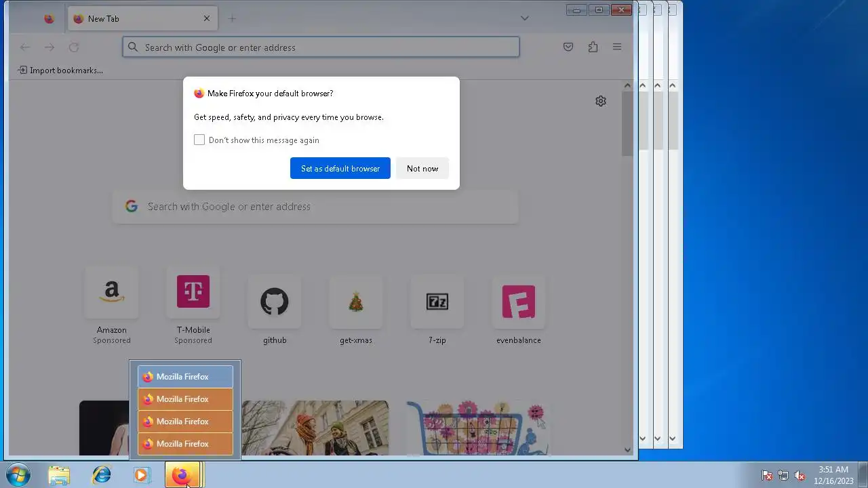This screenshot has height=488, width=868.
Task: Open new tab personalize gear icon
Action: click(x=601, y=101)
